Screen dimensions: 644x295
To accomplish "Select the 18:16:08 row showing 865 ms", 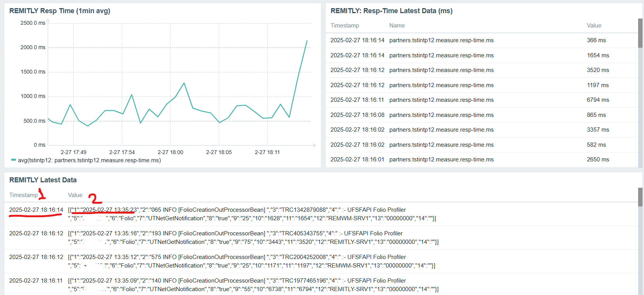I will coord(482,115).
